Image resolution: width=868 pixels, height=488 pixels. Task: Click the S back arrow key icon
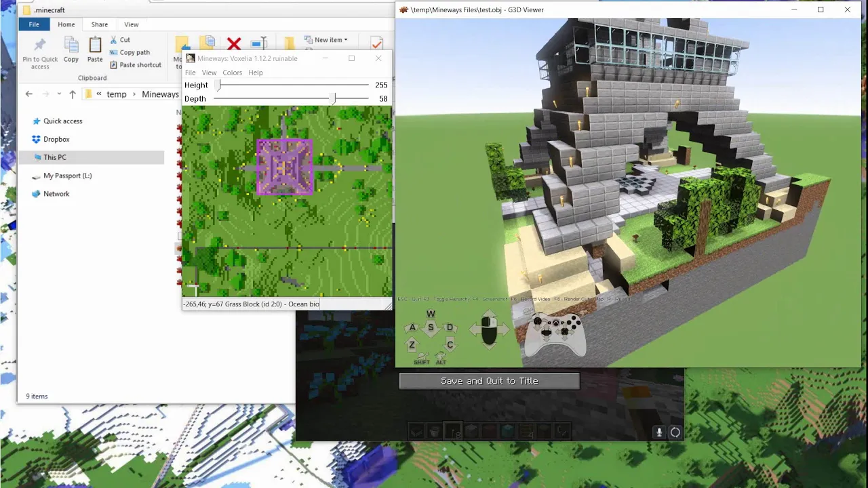(x=431, y=329)
